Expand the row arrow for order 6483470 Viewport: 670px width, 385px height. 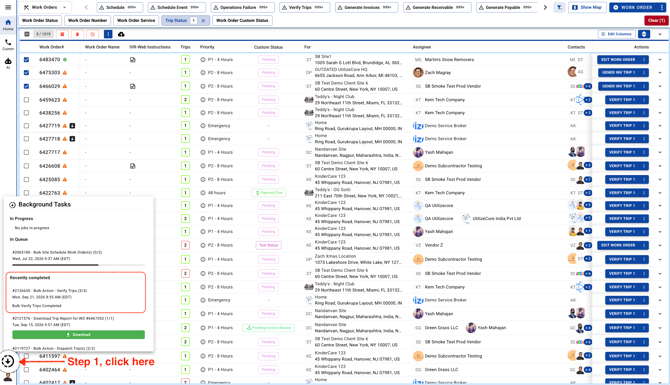tap(660, 60)
